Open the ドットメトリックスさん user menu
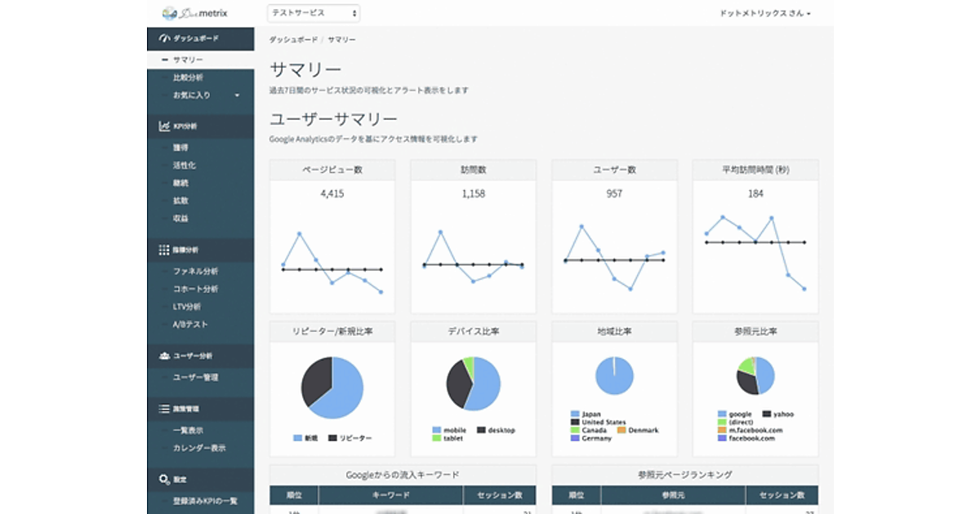 coord(764,14)
